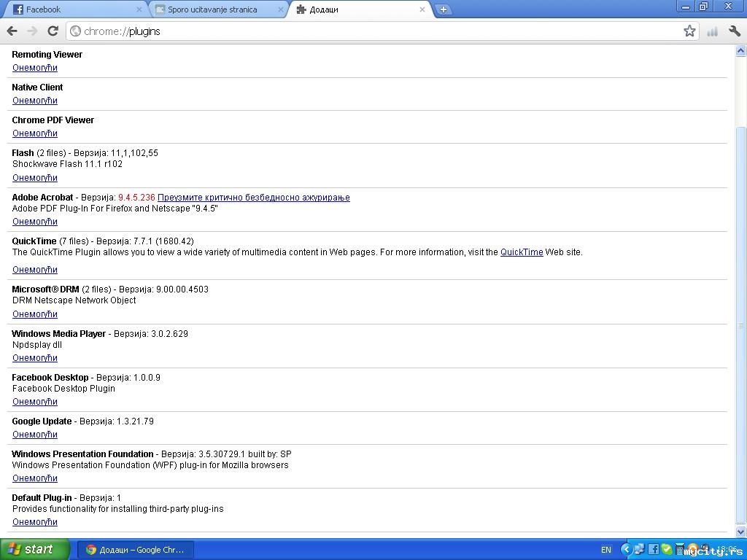The height and width of the screenshot is (560, 747).
Task: Disable the Native Client plugin
Action: [x=35, y=101]
